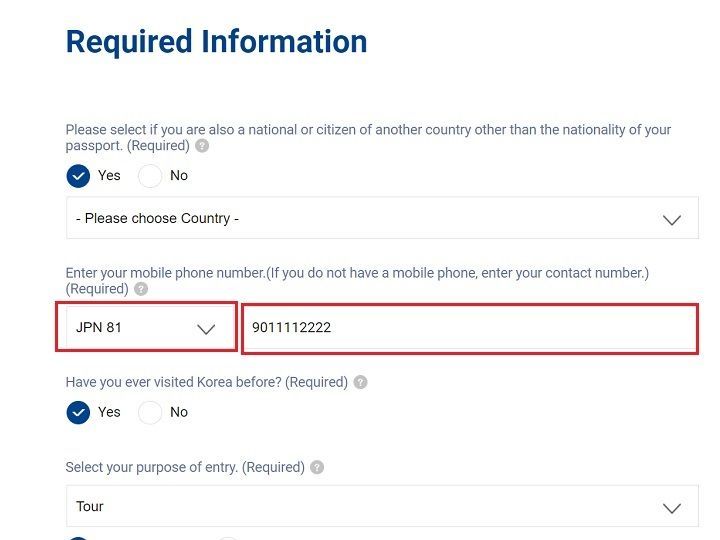Choose Yes for having visited Korea before

click(x=78, y=412)
